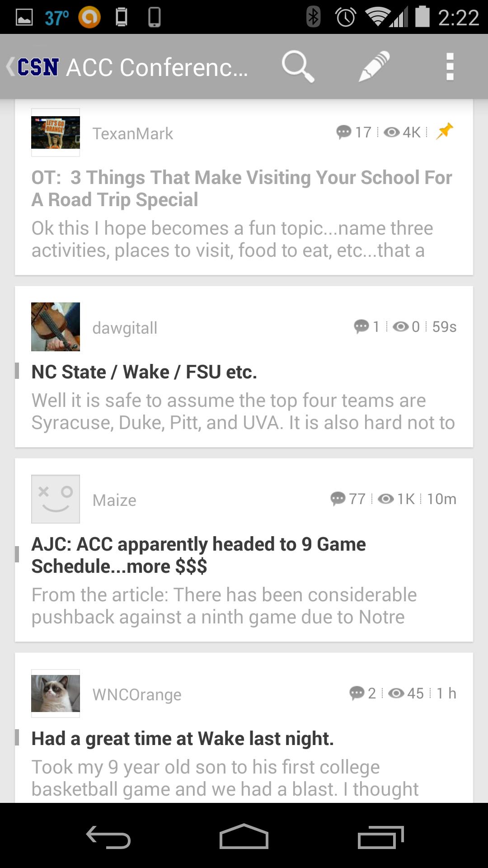Tap the pin icon on TexanMark's post

tap(445, 131)
